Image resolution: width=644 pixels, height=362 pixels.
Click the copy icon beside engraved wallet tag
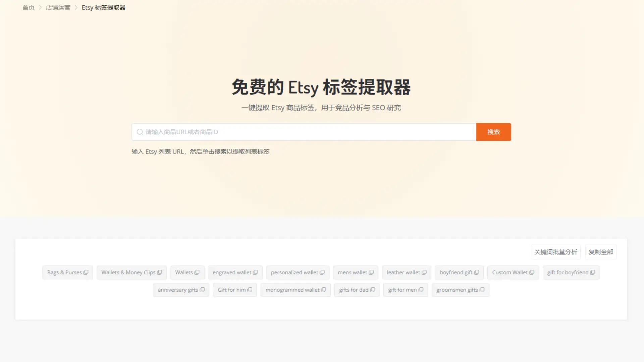point(256,272)
